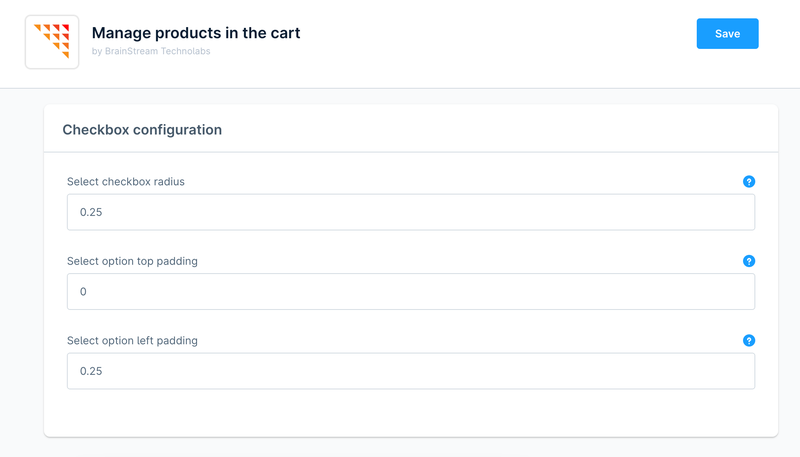Viewport: 800px width, 457px height.
Task: Click the 'Manage products in the cart' title
Action: 196,33
